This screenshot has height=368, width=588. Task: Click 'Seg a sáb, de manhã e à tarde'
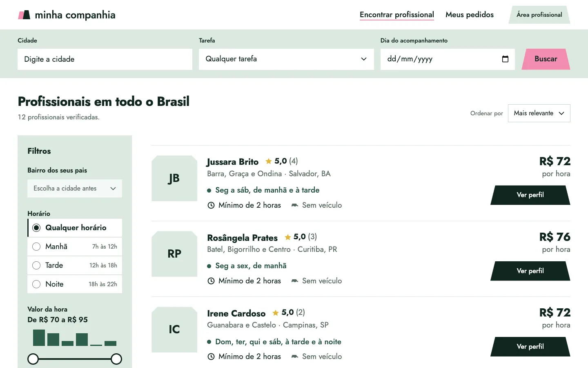click(267, 190)
